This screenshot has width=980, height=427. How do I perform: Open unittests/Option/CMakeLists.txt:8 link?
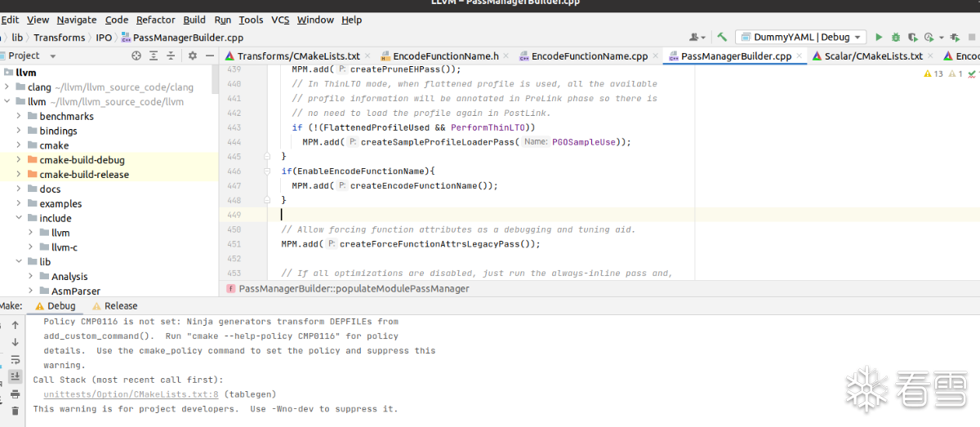tap(131, 394)
